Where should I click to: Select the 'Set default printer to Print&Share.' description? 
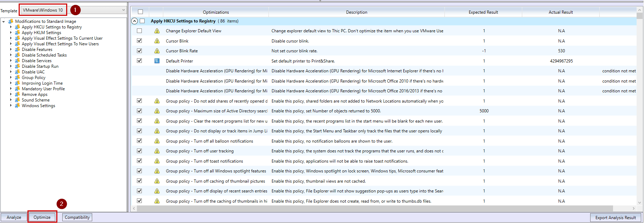(303, 61)
